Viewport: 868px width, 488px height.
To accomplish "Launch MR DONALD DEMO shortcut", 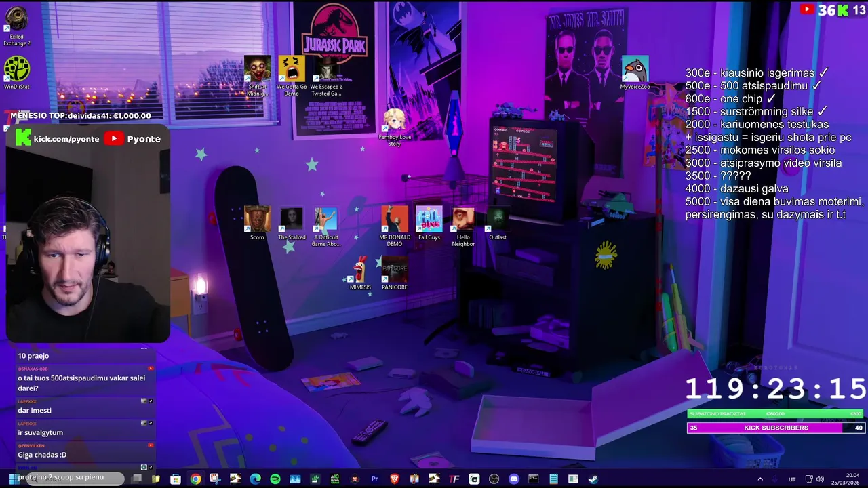I will tap(395, 226).
